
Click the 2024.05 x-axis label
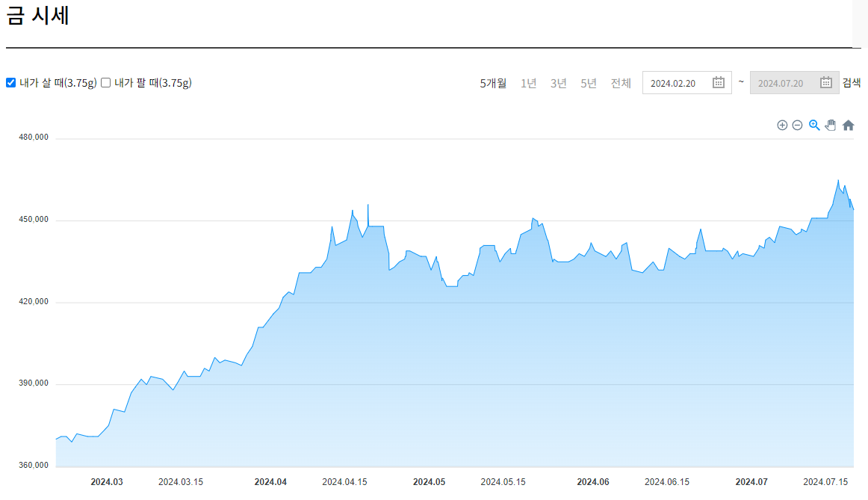pos(429,482)
